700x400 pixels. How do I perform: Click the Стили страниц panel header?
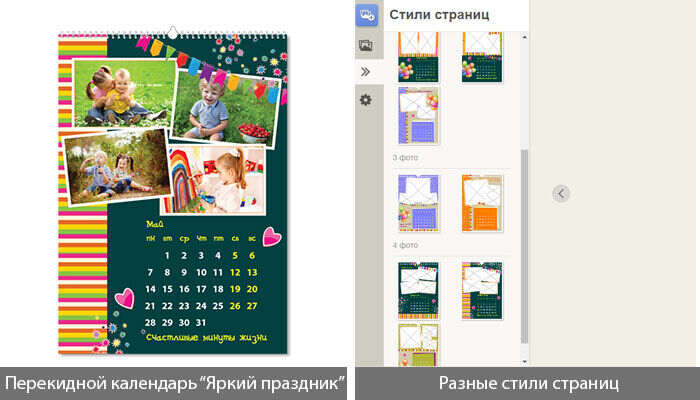click(x=438, y=14)
